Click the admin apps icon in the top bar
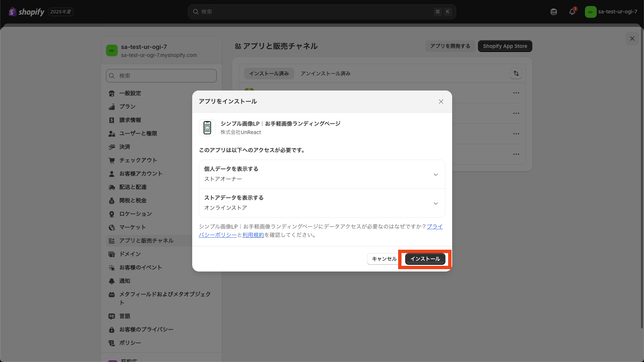 [x=553, y=11]
